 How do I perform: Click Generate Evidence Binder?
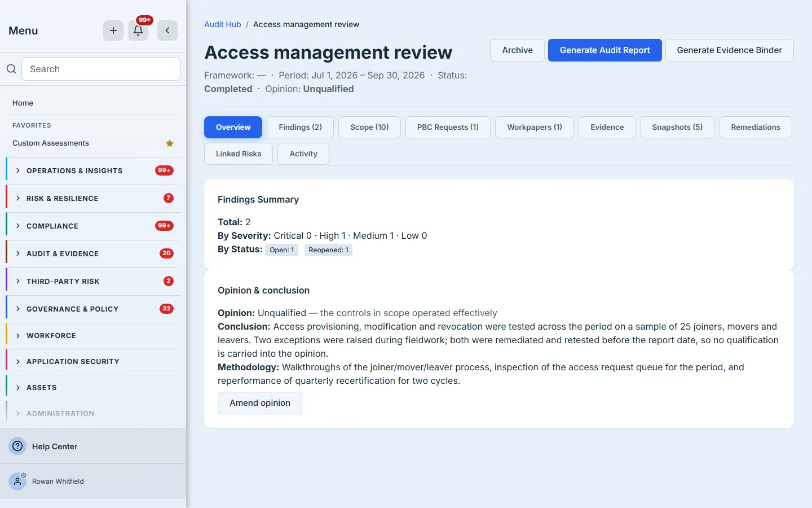729,50
